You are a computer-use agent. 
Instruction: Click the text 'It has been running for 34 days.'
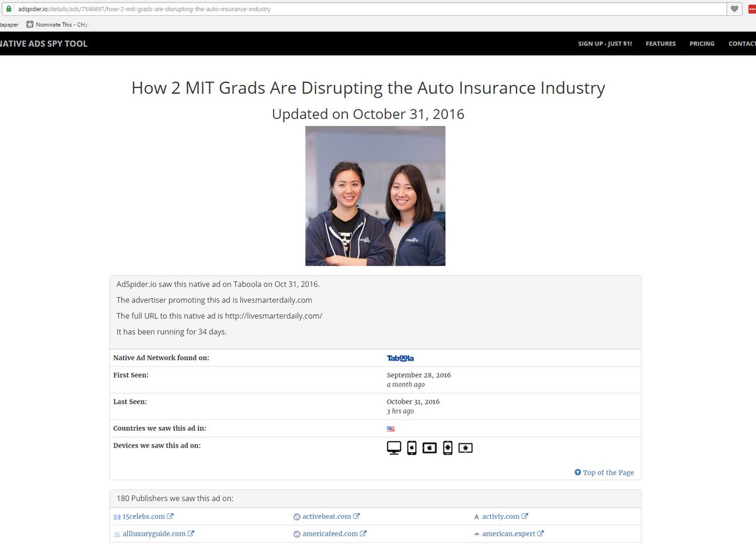tap(171, 332)
